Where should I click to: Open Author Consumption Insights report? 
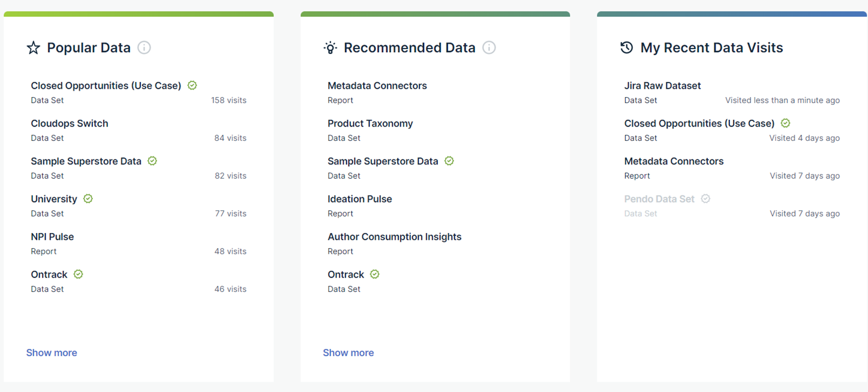coord(394,237)
